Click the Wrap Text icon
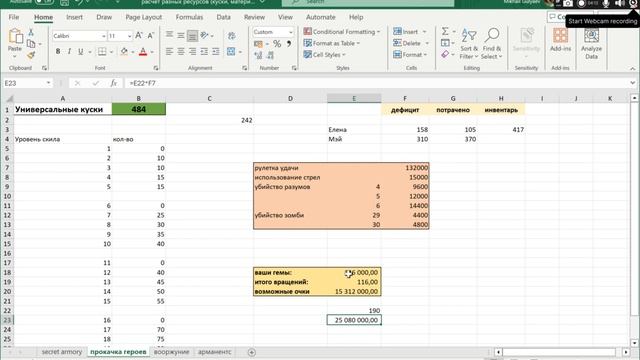The width and height of the screenshot is (640, 360). coord(231,36)
